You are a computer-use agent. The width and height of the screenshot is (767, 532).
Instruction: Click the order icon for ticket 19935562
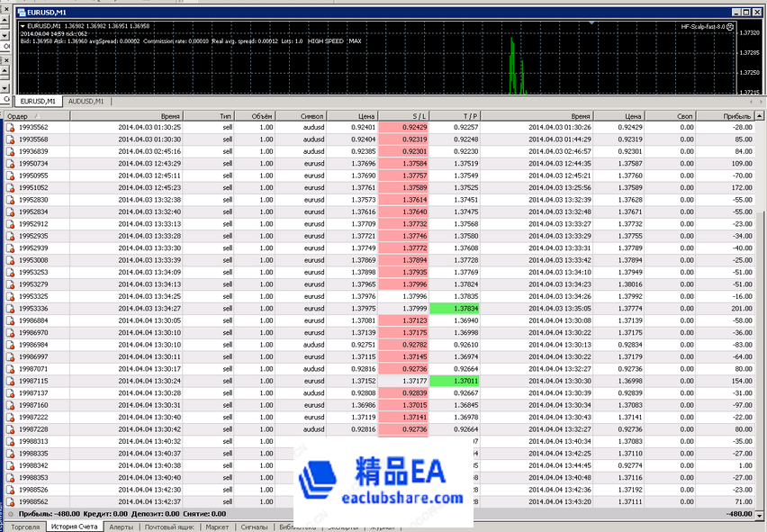(10, 128)
